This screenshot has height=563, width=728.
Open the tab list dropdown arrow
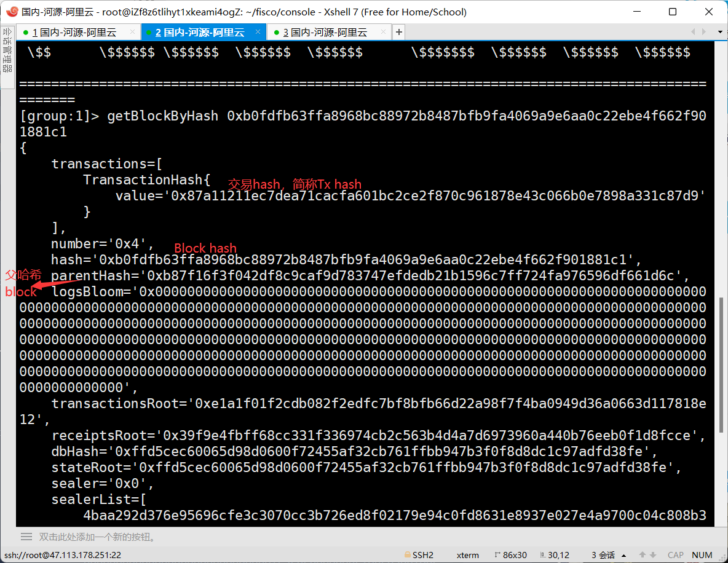click(720, 32)
